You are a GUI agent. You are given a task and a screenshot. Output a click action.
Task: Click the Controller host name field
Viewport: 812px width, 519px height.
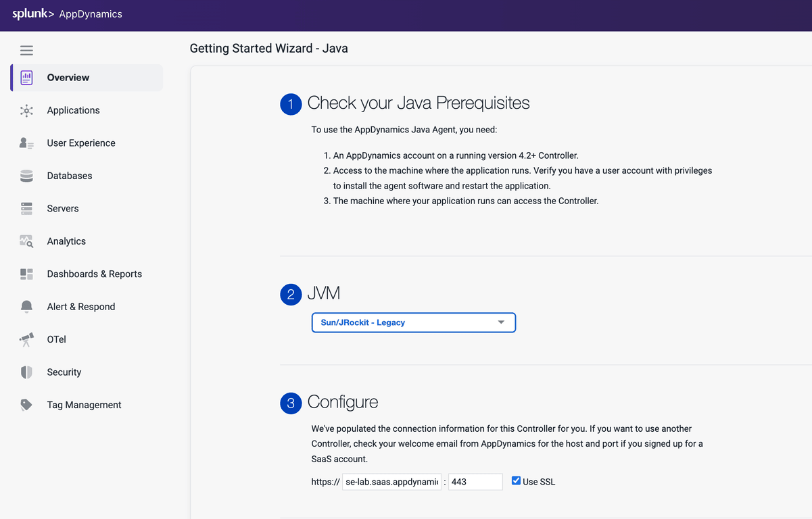(391, 482)
